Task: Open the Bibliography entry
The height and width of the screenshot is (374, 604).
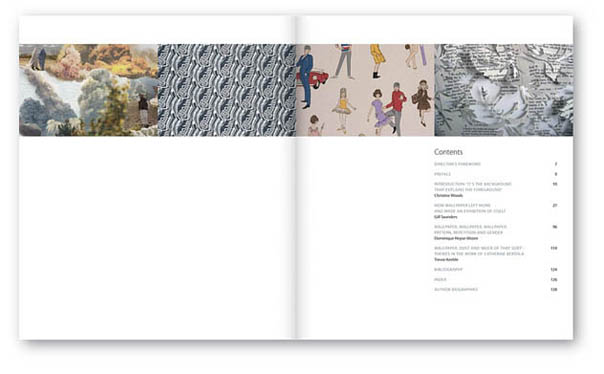Action: 448,270
